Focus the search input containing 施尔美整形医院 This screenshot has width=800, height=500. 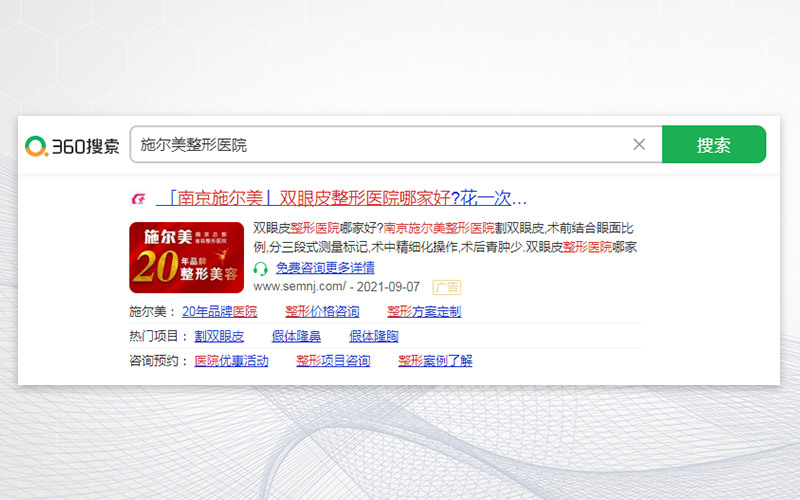pyautogui.click(x=396, y=144)
